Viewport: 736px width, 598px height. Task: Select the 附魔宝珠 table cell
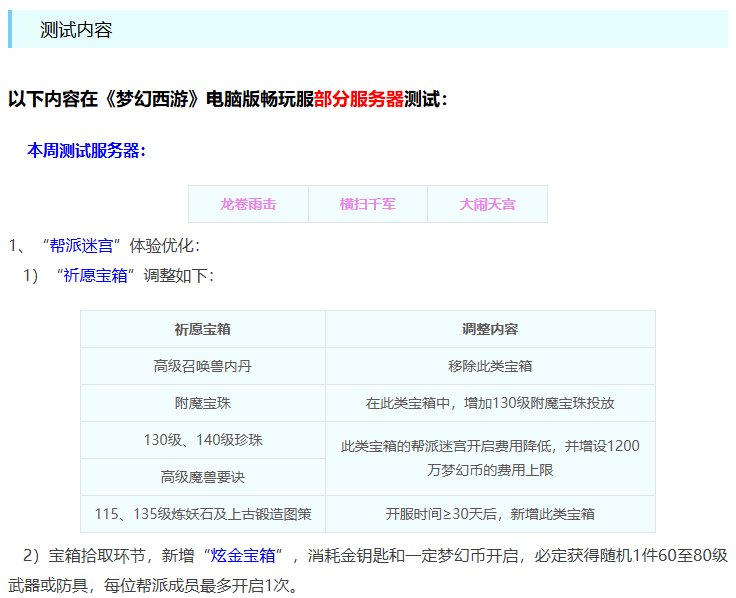(203, 403)
